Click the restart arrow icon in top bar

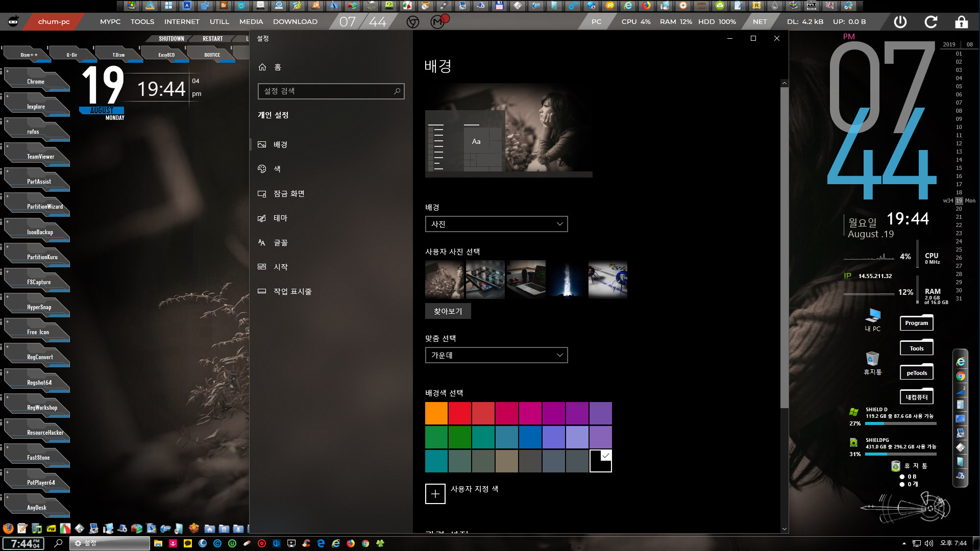[x=931, y=21]
